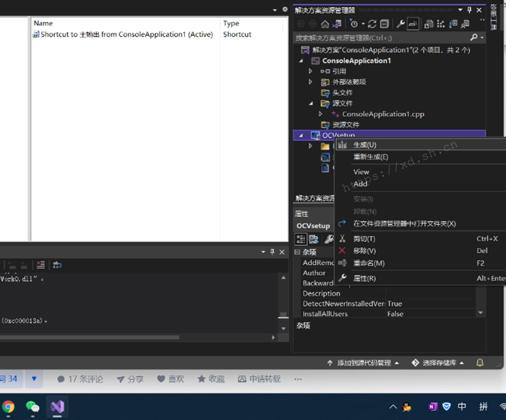Switch Properties window to Categorized view
The height and width of the screenshot is (420, 506).
pos(300,238)
